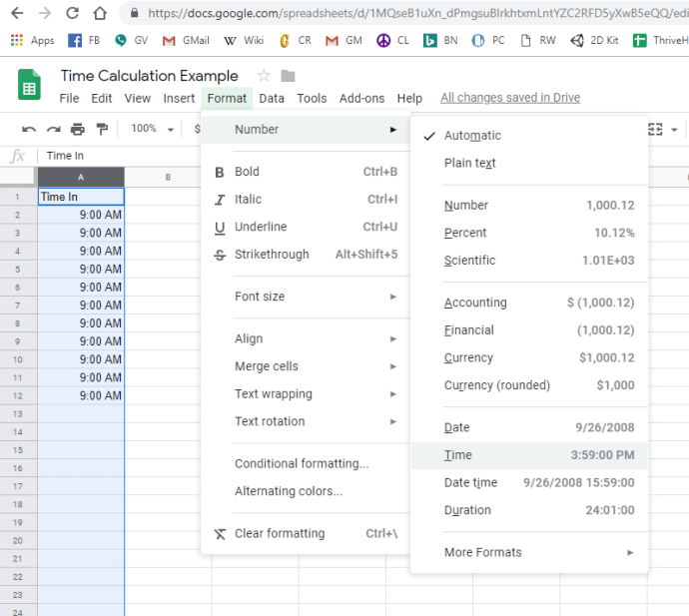Select Alternating colors option
Image resolution: width=689 pixels, height=616 pixels.
point(289,491)
